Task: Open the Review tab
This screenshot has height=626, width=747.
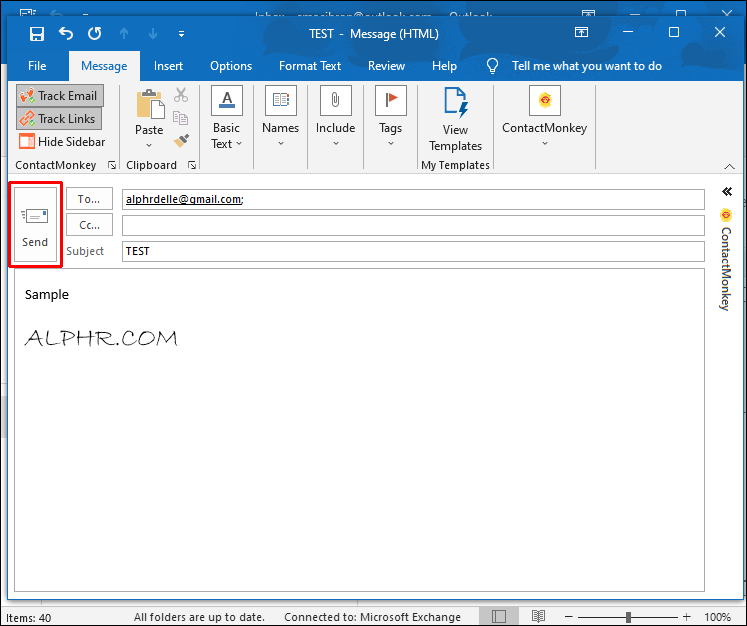Action: coord(386,66)
